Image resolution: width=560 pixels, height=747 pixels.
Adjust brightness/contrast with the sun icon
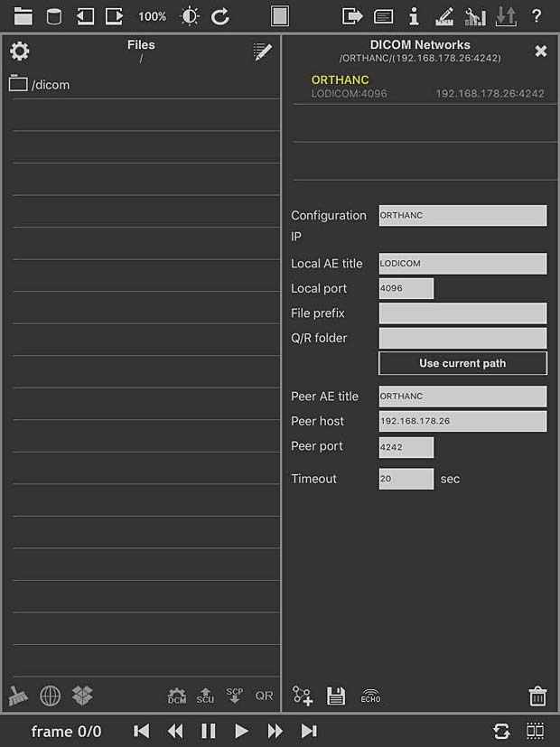pos(190,16)
